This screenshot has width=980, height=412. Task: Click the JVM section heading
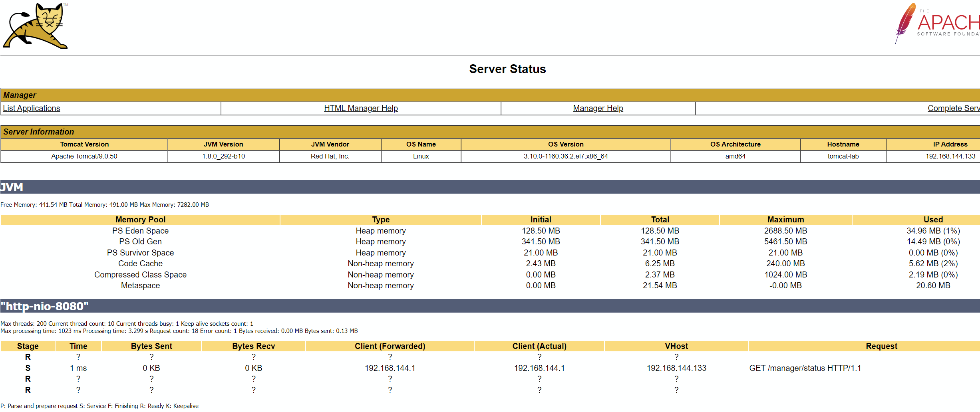point(490,187)
